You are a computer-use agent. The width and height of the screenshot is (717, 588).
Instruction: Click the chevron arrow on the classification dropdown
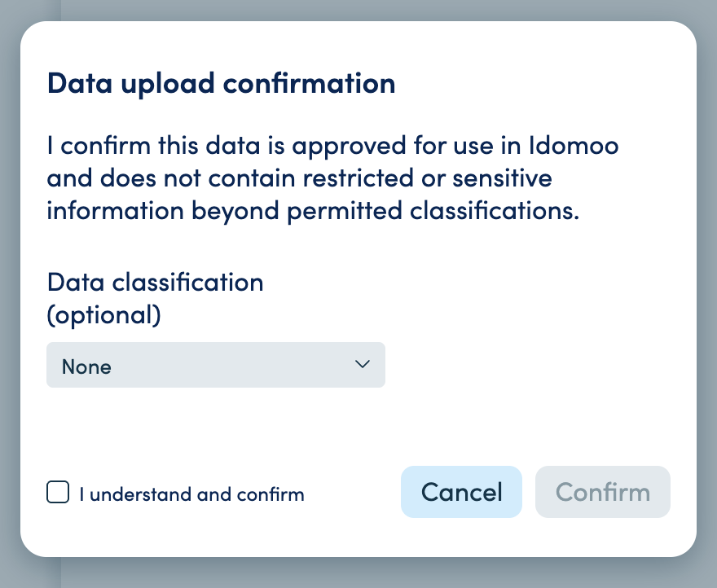363,365
